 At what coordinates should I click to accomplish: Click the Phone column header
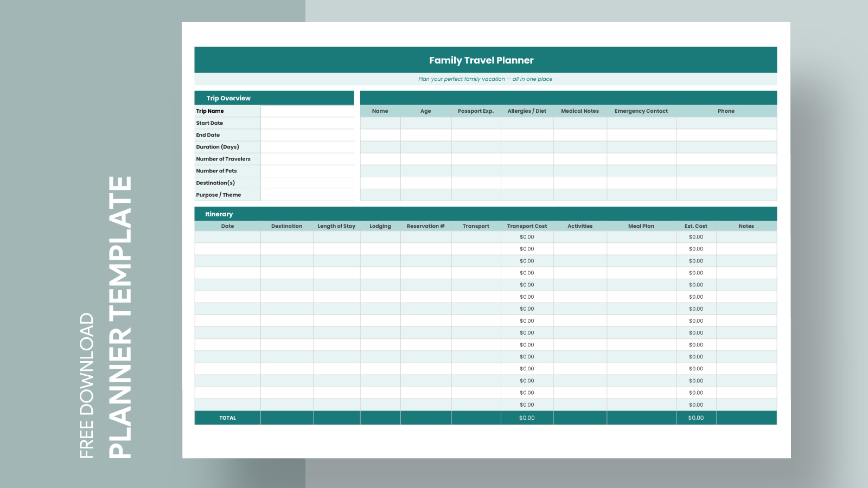coord(726,111)
